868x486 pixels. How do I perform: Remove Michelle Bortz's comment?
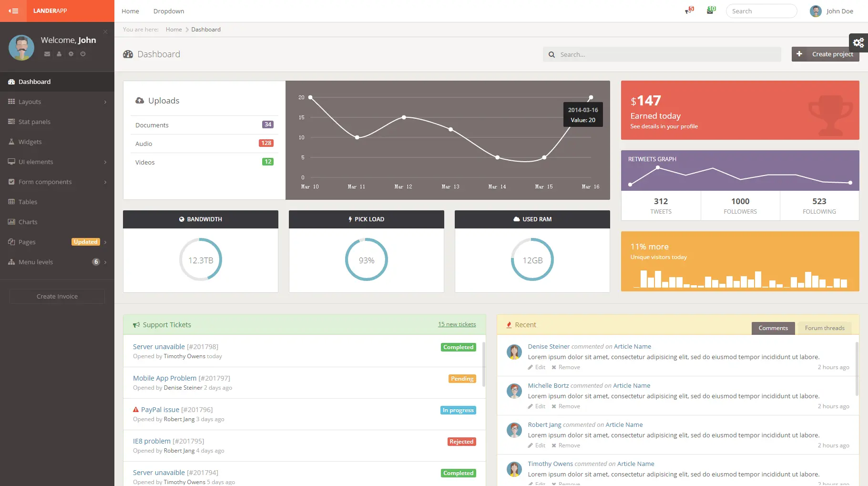[x=566, y=406]
